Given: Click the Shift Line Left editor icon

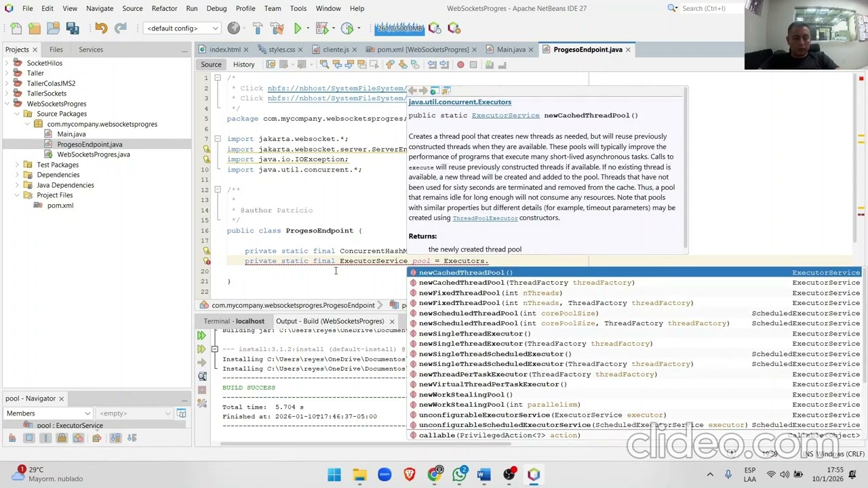Looking at the screenshot, I should point(432,64).
